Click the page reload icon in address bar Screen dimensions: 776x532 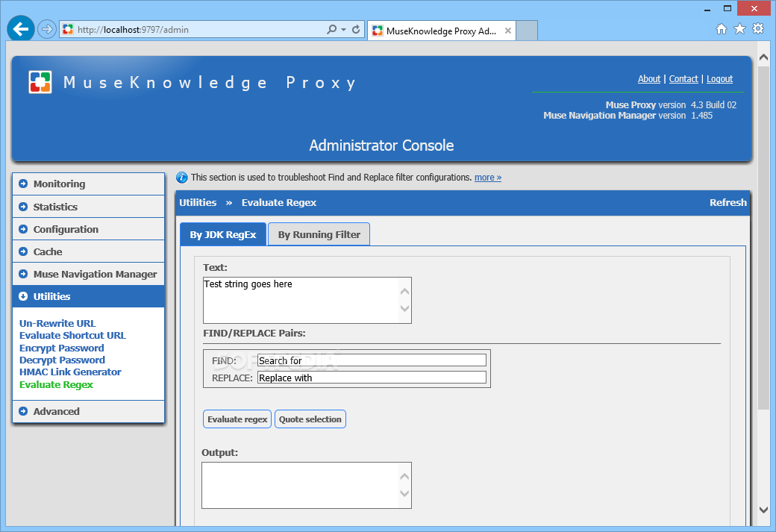coord(356,30)
